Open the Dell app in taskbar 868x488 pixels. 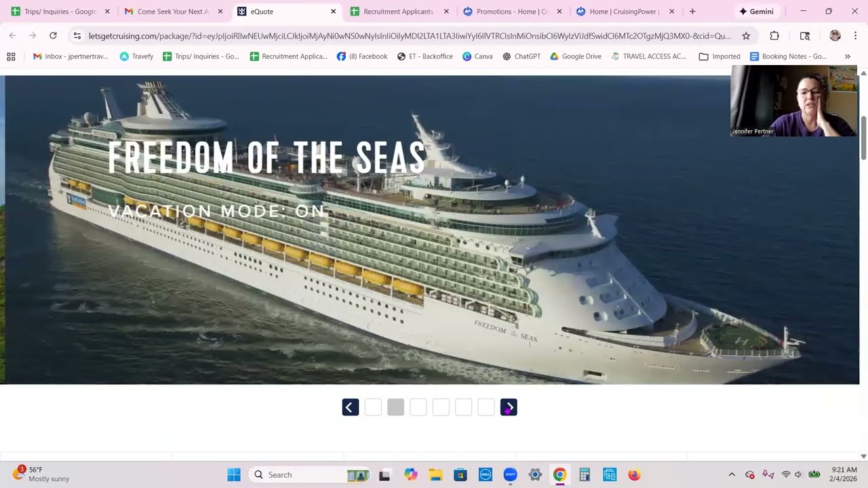(485, 474)
